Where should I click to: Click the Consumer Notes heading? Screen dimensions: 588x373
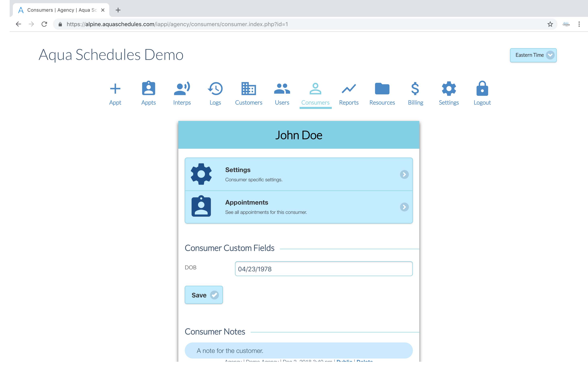(215, 331)
